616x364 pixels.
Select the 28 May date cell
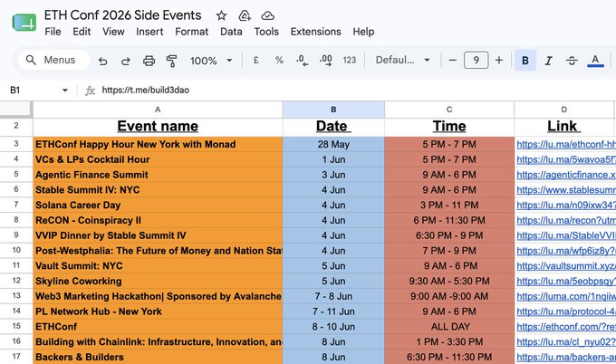click(x=333, y=144)
